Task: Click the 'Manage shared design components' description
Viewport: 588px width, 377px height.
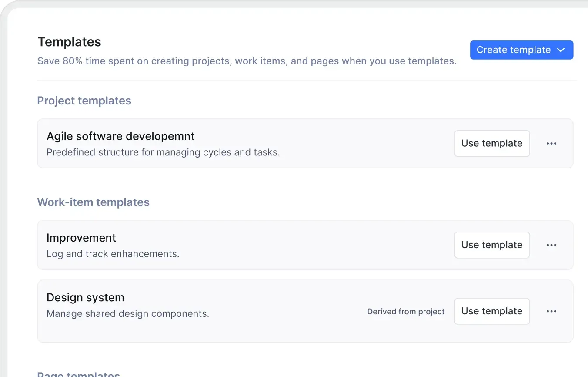Action: [x=128, y=313]
